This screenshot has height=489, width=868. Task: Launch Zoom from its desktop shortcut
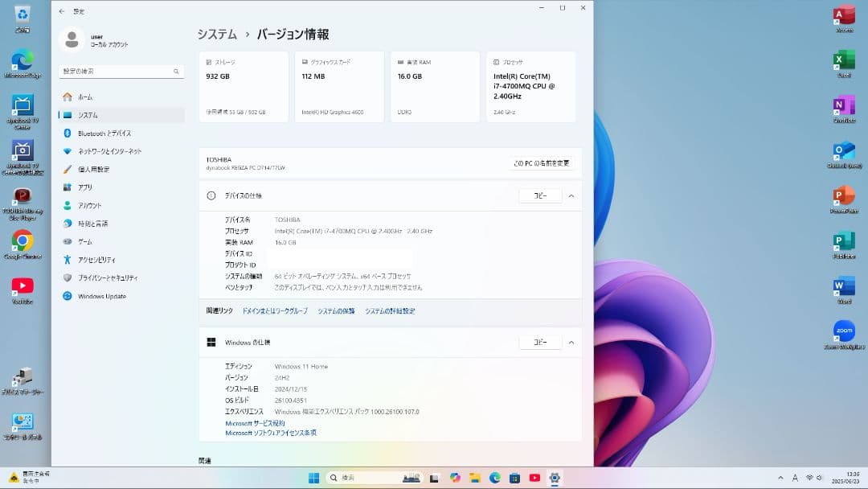pyautogui.click(x=844, y=331)
